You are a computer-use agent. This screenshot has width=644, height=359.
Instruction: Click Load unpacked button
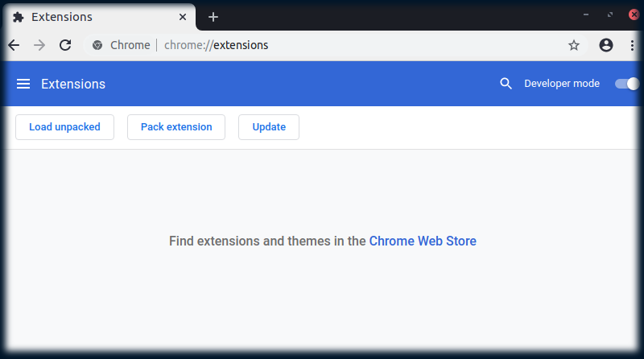[64, 127]
